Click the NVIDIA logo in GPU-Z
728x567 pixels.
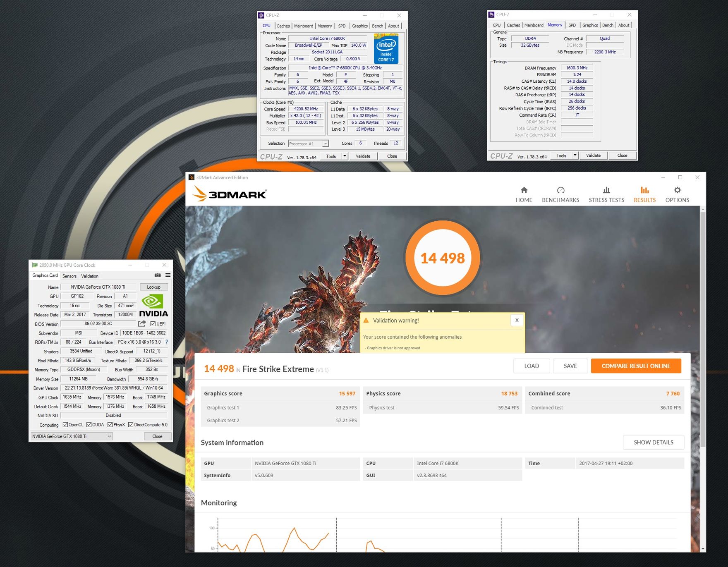153,305
